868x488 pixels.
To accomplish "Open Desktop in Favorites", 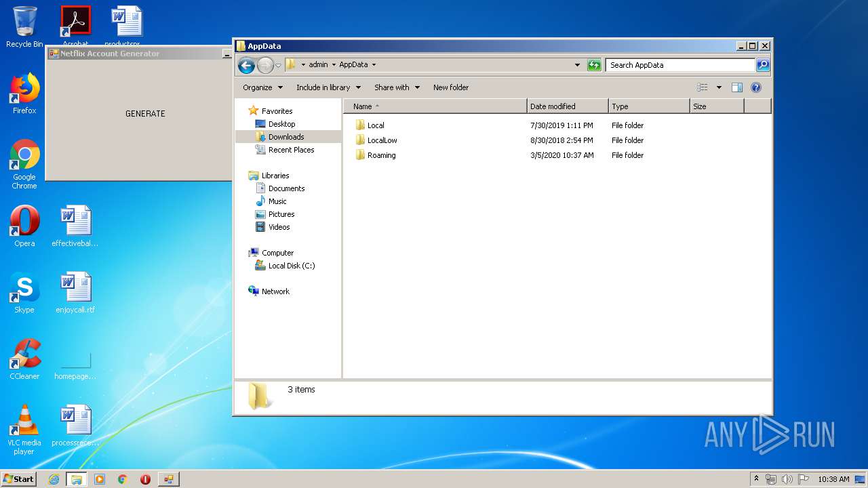I will tap(275, 124).
